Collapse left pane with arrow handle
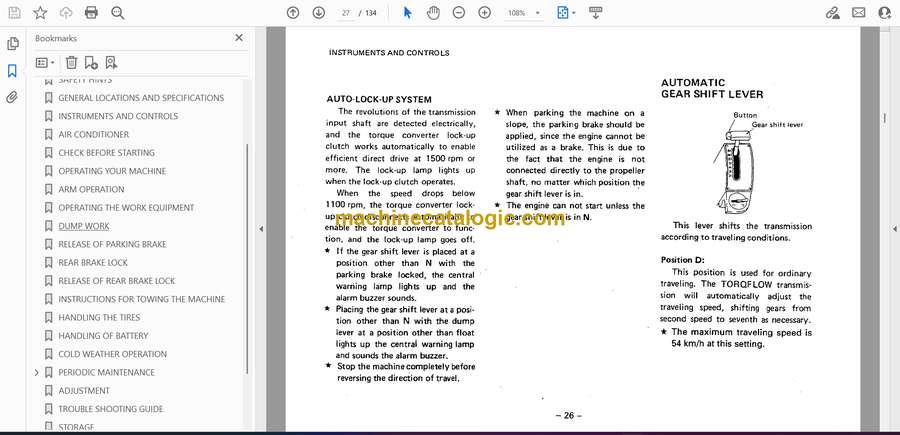The width and height of the screenshot is (900, 435). pyautogui.click(x=261, y=229)
